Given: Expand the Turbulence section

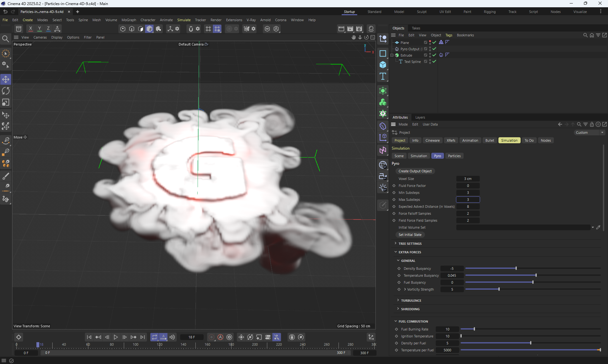Looking at the screenshot, I should tap(411, 300).
